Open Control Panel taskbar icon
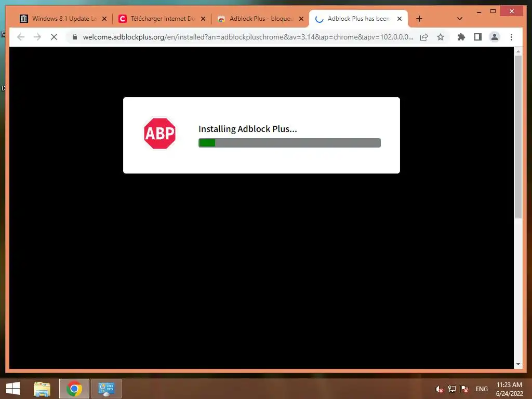 106,389
